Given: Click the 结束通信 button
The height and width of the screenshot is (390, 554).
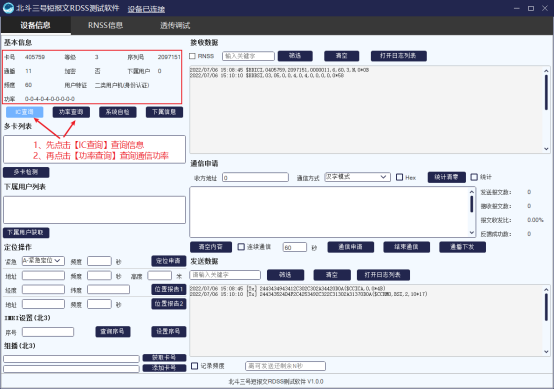Looking at the screenshot, I should coord(406,247).
